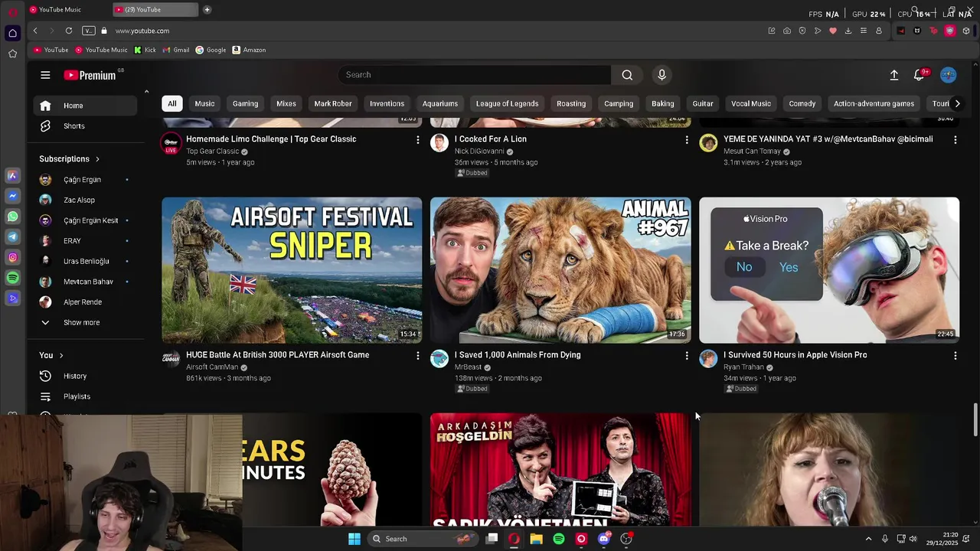
Task: Select the Music category chip
Action: (x=204, y=103)
